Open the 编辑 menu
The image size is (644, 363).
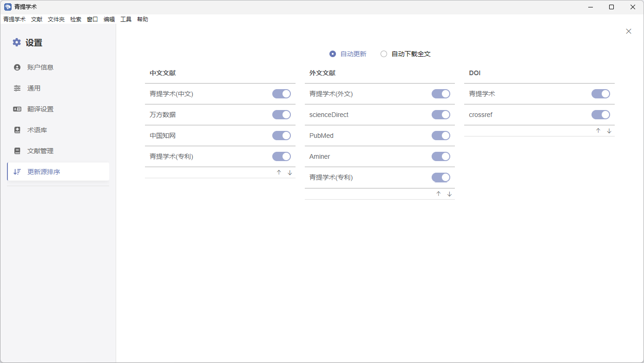point(109,19)
